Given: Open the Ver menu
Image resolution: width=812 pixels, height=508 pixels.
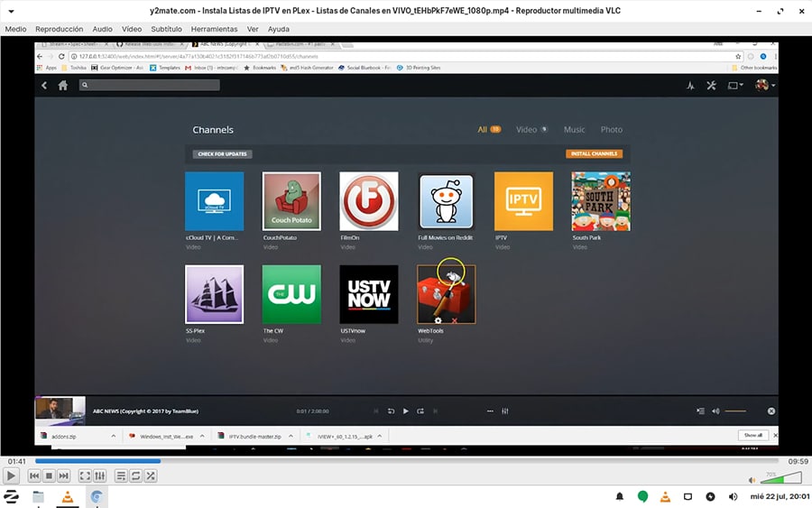Looking at the screenshot, I should (x=253, y=29).
